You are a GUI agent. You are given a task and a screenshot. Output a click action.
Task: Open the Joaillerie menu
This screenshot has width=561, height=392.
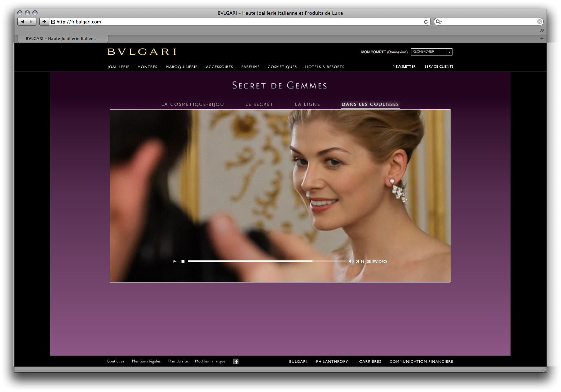point(118,67)
